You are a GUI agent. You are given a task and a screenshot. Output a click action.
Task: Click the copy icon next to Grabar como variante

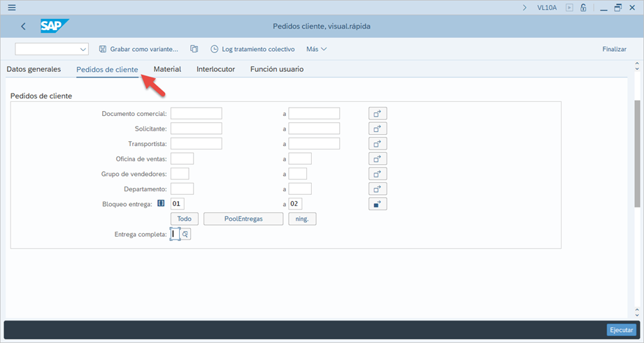click(x=194, y=50)
